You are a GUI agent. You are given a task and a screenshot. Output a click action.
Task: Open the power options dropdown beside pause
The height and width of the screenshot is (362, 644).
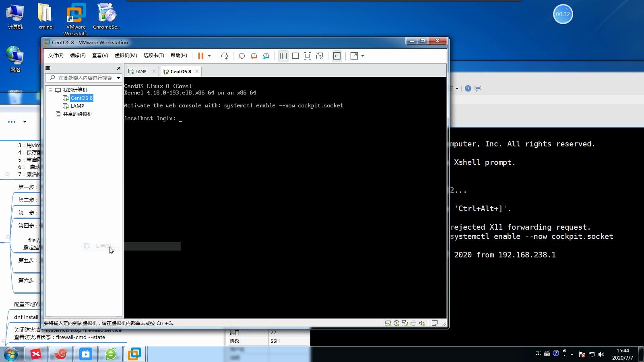pos(209,56)
